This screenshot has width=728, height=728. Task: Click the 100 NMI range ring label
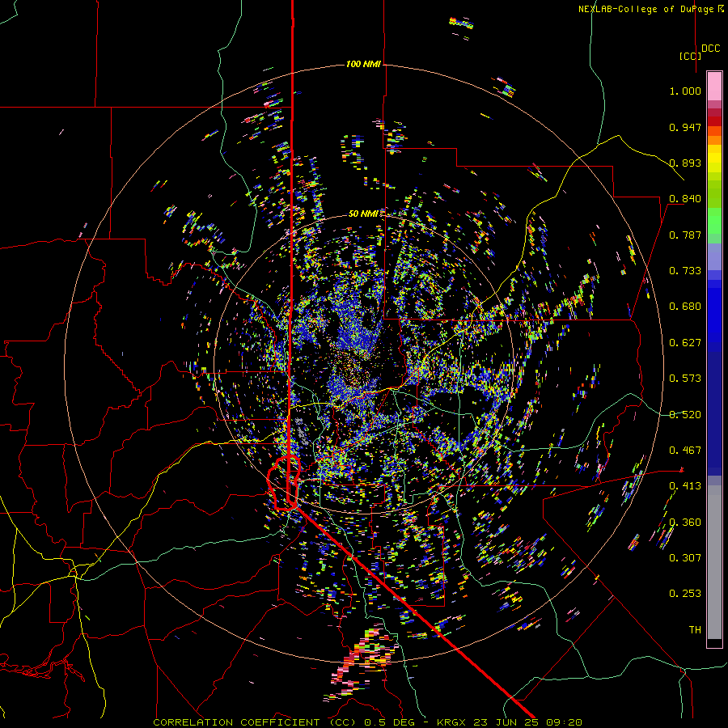pyautogui.click(x=363, y=64)
